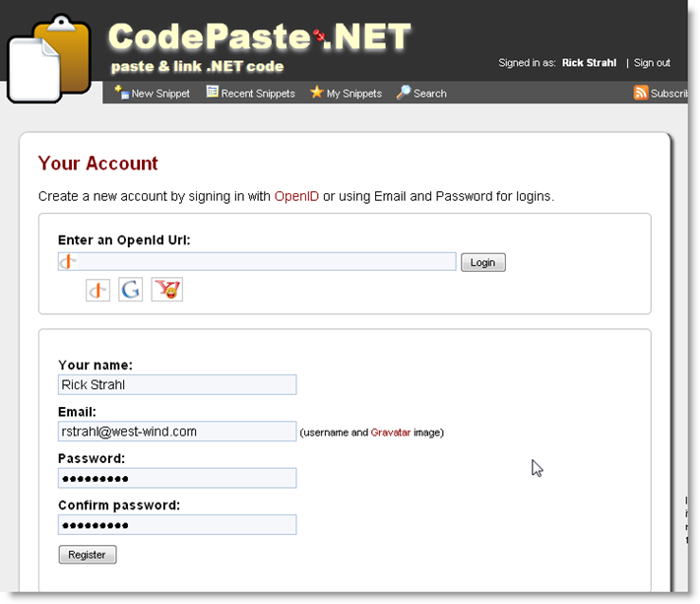Click the CodePaste.NET clipboard logo

pyautogui.click(x=49, y=58)
